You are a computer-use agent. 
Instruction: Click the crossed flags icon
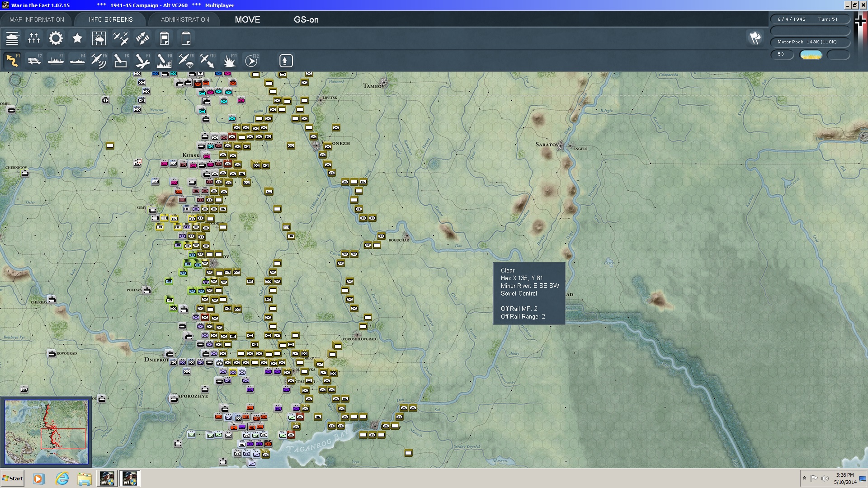coord(755,38)
